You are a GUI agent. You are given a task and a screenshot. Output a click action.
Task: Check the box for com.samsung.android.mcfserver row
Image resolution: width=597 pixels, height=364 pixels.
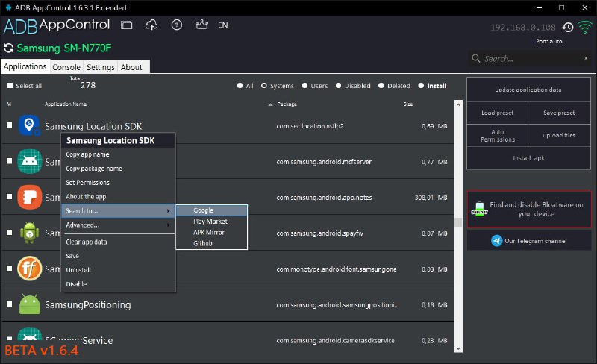click(9, 160)
